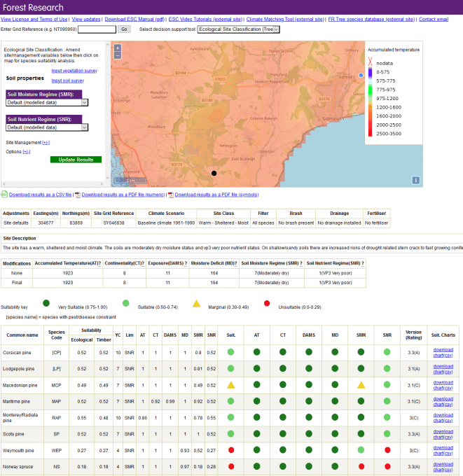Expand Site Management section
The image size is (463, 476).
click(46, 143)
